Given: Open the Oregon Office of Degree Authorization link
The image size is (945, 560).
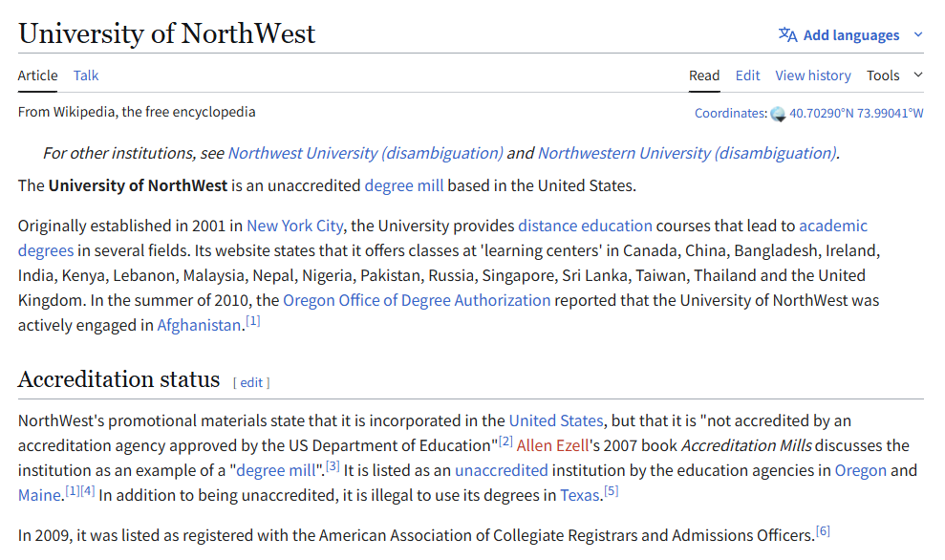Looking at the screenshot, I should coord(416,300).
